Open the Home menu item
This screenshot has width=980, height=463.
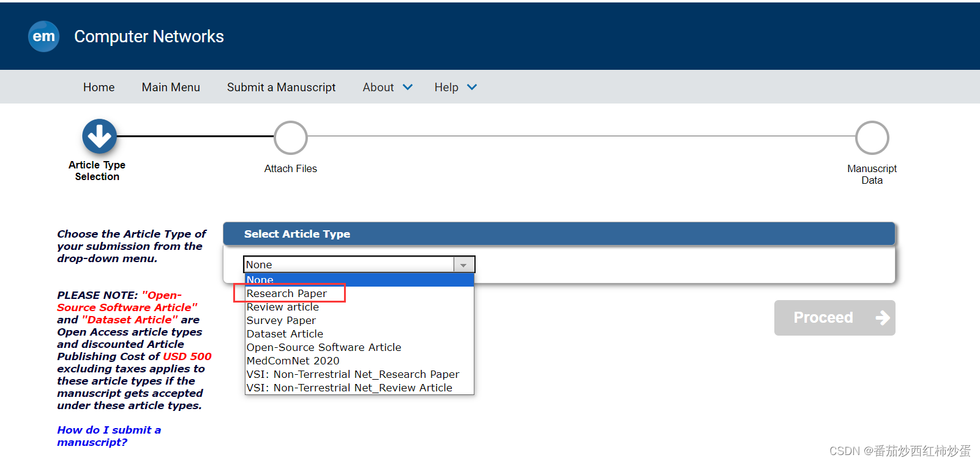coord(99,87)
